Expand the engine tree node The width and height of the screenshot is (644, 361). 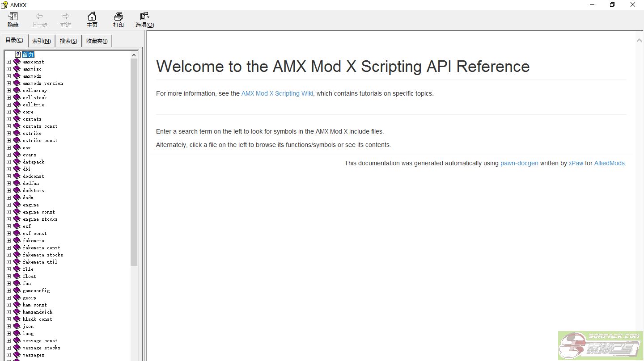click(8, 205)
